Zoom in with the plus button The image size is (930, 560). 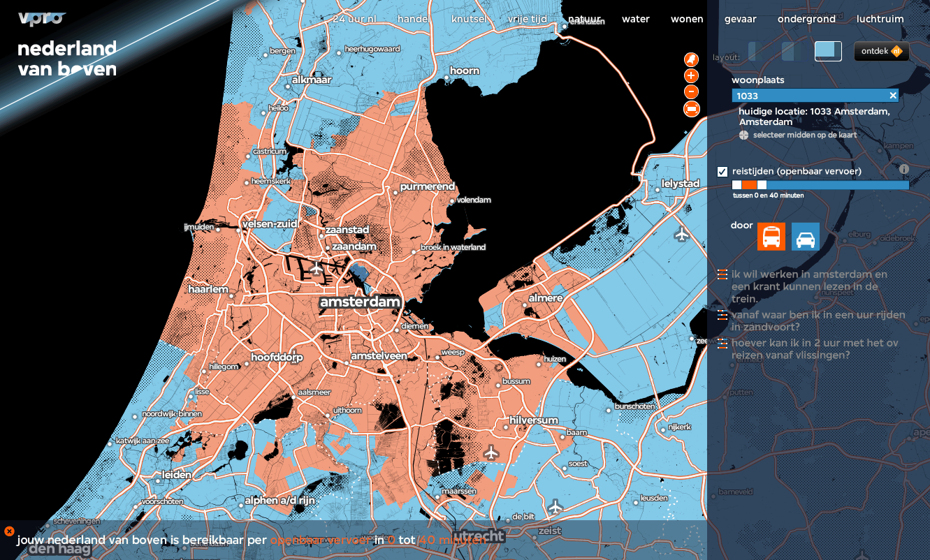click(x=691, y=75)
